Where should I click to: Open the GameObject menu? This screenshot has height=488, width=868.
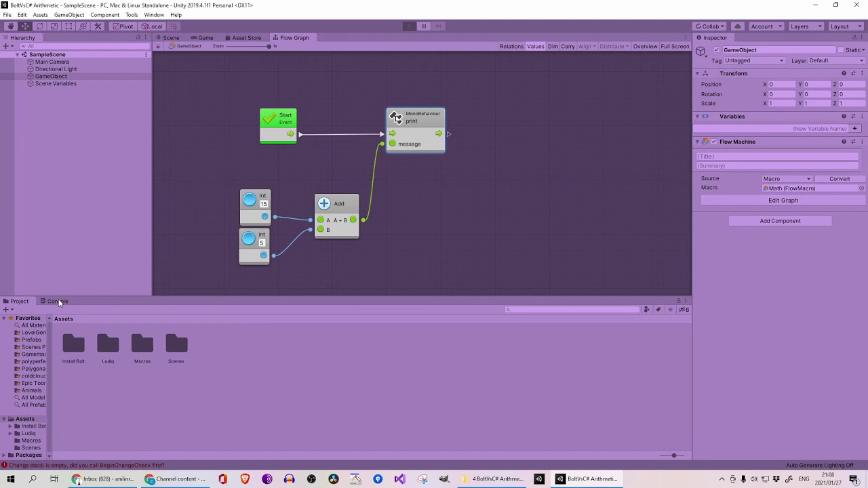point(68,15)
